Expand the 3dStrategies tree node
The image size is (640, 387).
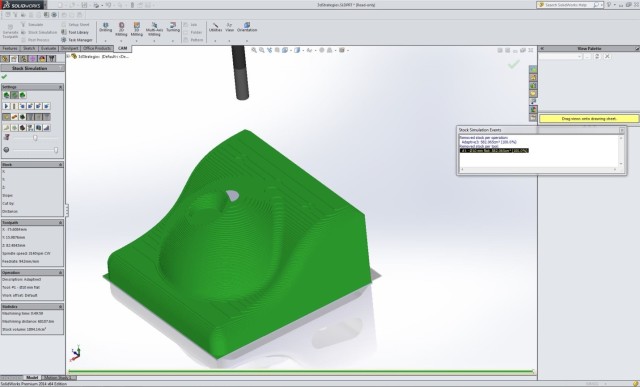[69, 56]
